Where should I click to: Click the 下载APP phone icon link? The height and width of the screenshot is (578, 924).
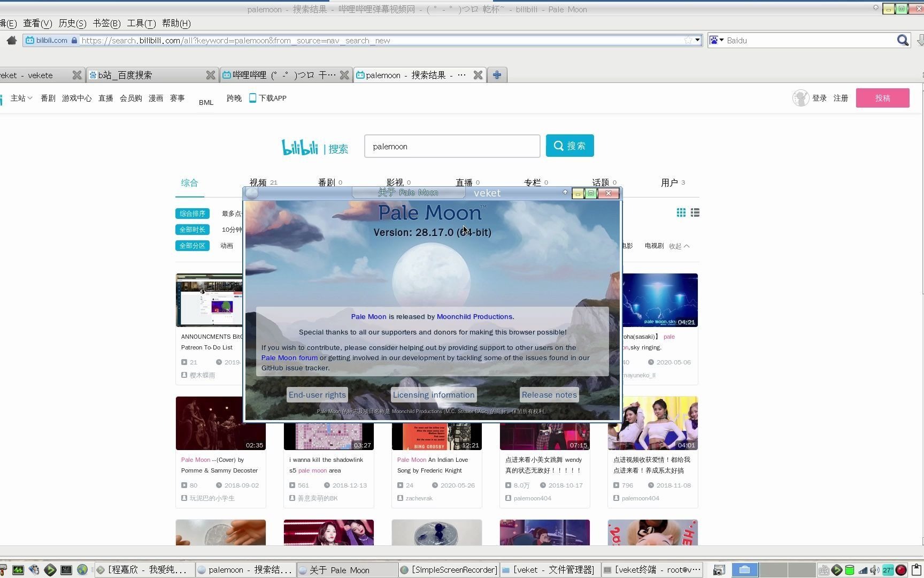268,98
